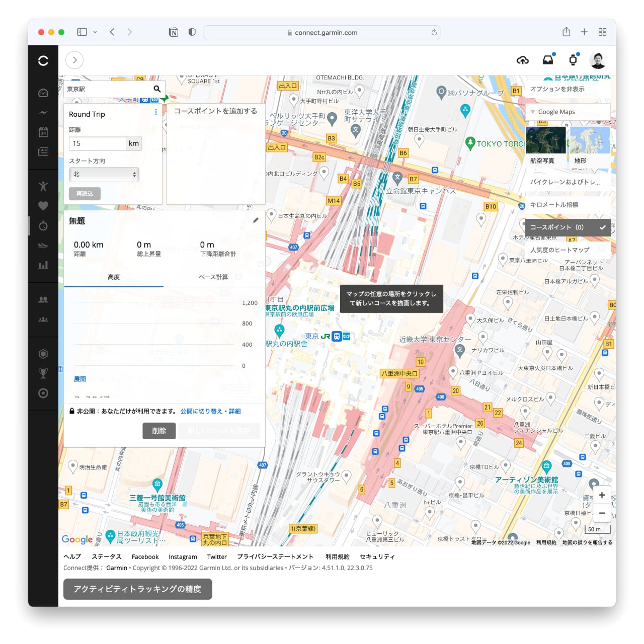The height and width of the screenshot is (644, 644).
Task: Open the heart health stats sidebar icon
Action: click(43, 206)
